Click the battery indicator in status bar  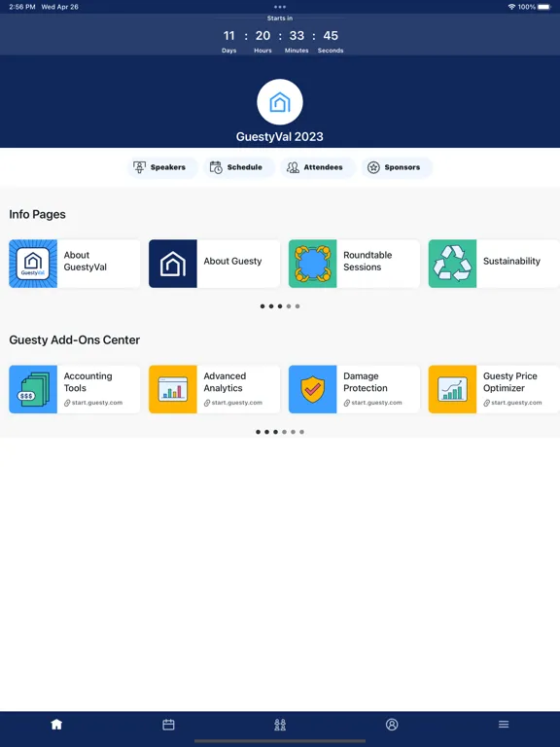click(x=543, y=7)
